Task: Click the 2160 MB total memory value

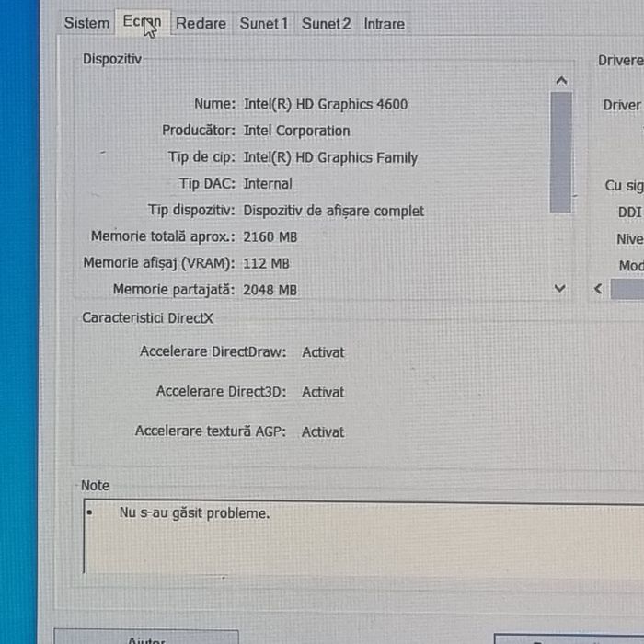Action: tap(270, 237)
